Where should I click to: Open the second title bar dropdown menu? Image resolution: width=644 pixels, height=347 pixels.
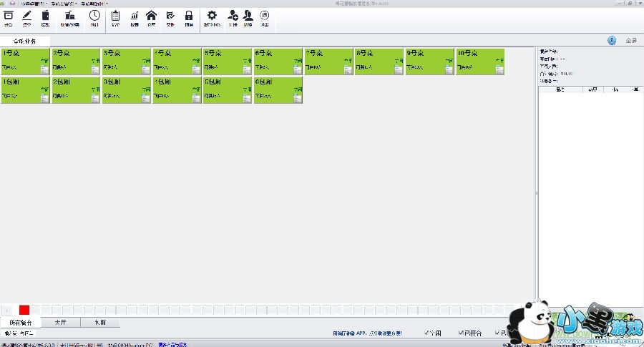click(64, 4)
